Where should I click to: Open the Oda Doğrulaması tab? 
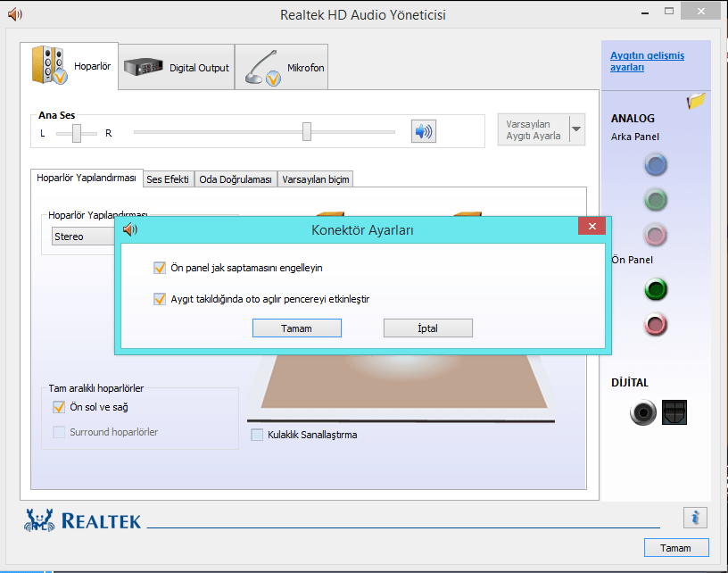click(x=236, y=179)
